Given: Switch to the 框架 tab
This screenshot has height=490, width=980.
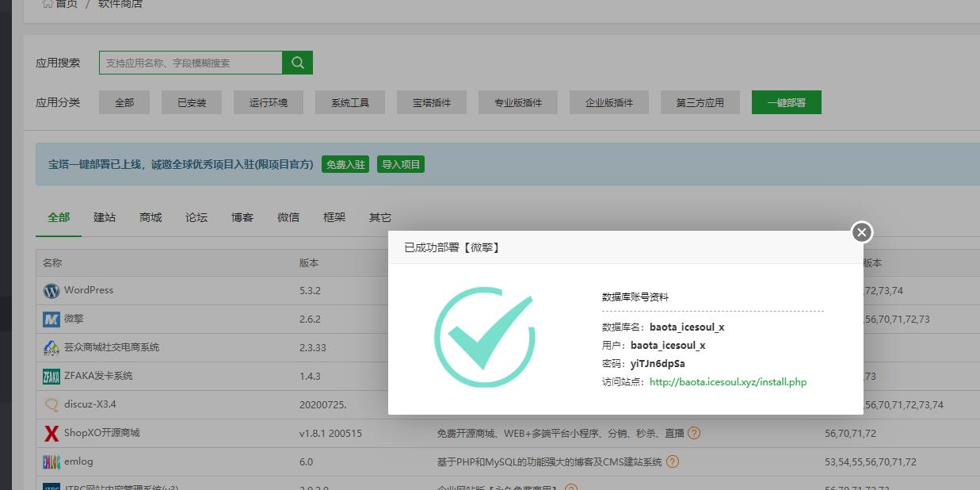Looking at the screenshot, I should (x=334, y=217).
